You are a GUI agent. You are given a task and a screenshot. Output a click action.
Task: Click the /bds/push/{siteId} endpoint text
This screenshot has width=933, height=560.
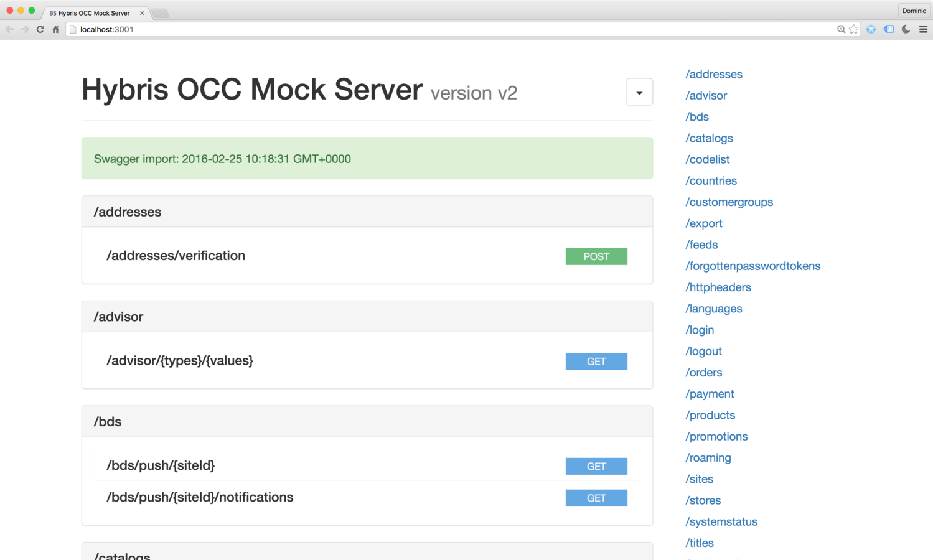161,465
